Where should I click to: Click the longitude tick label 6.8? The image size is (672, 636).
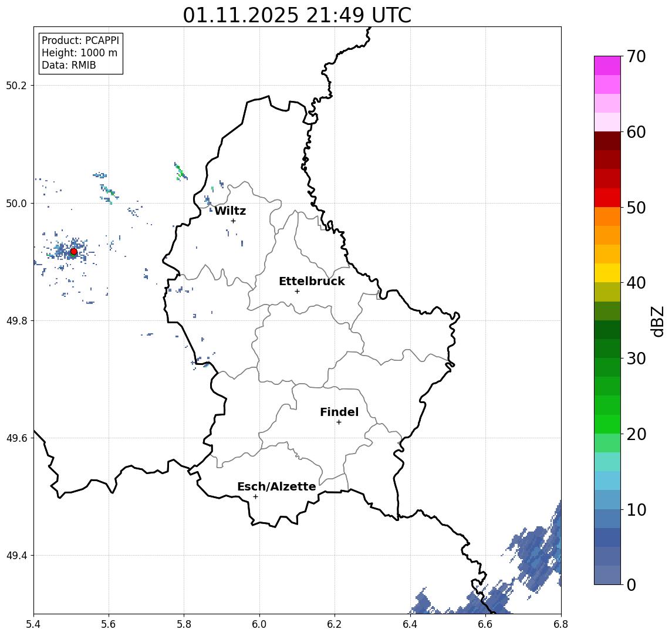point(561,624)
